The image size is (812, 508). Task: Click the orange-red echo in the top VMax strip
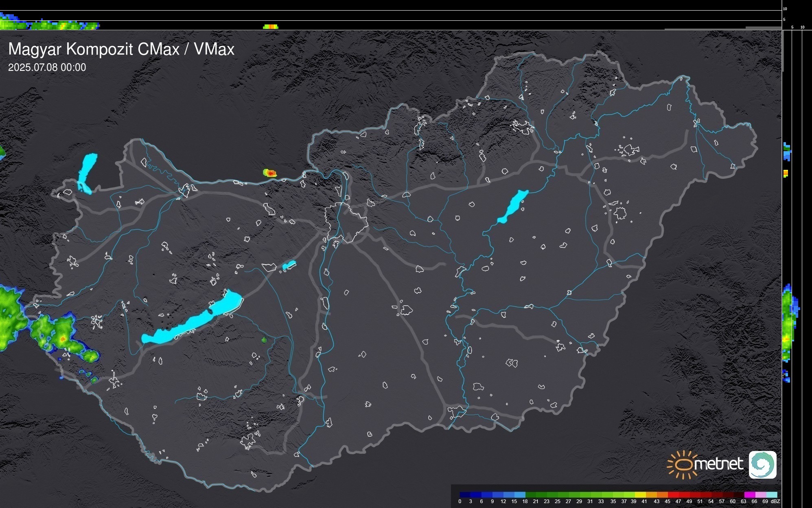click(x=271, y=27)
